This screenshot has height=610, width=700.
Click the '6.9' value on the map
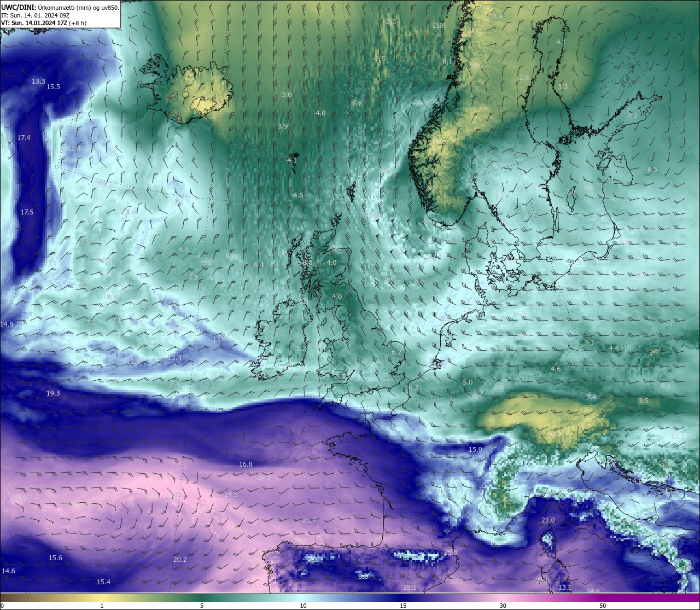(x=193, y=277)
